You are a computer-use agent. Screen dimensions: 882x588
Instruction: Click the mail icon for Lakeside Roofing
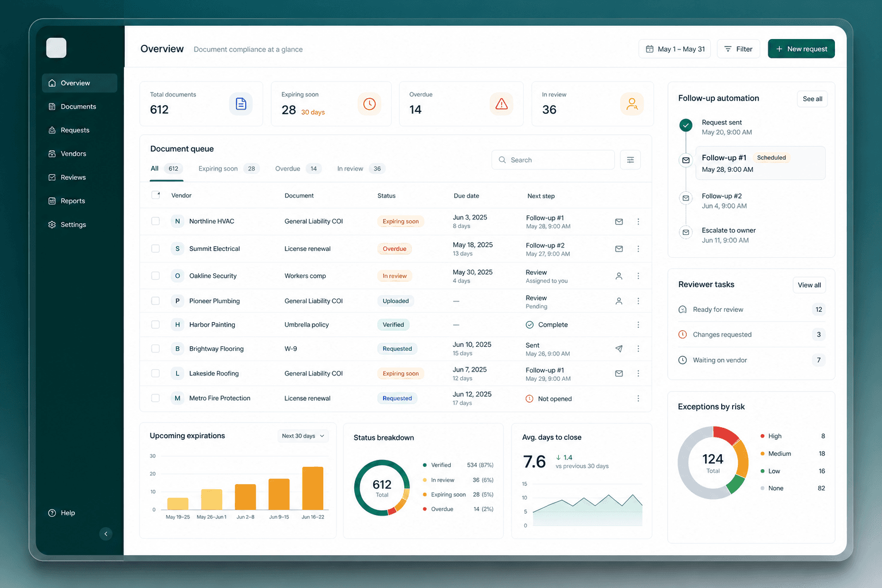[x=619, y=373]
